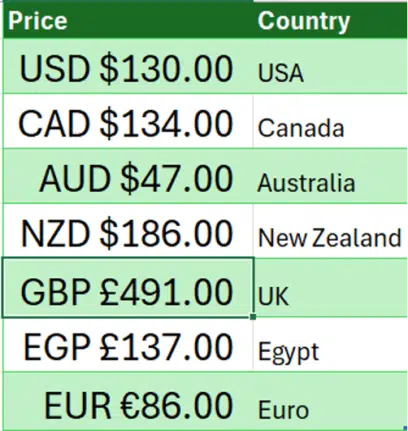Select the CAD $134.00 cell

pos(128,121)
